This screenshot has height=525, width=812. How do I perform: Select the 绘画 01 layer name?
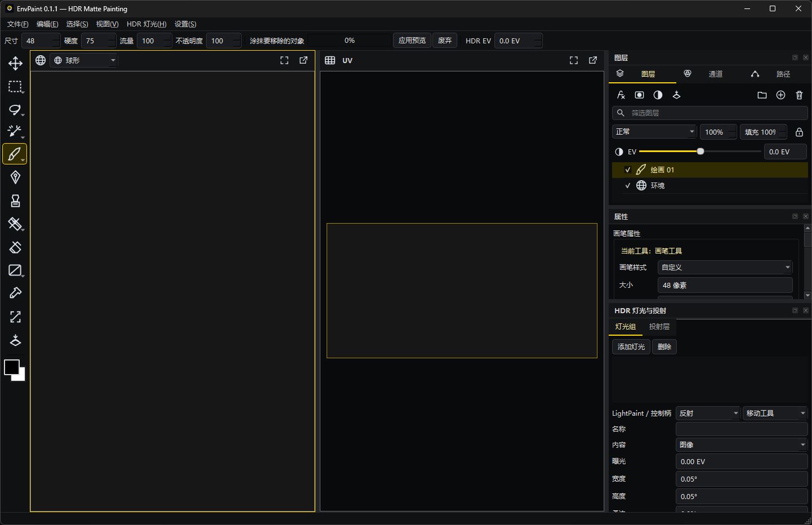pyautogui.click(x=662, y=170)
